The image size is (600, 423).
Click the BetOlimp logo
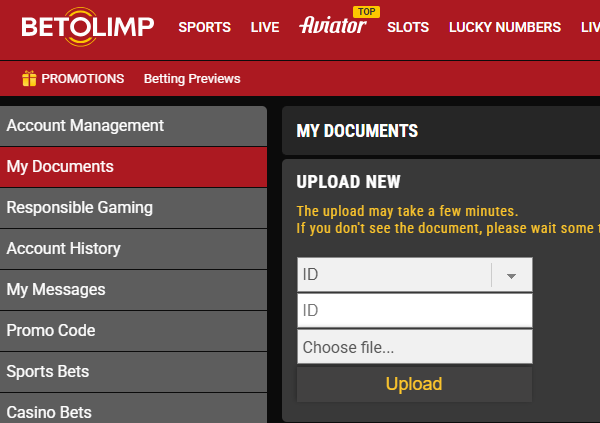click(88, 27)
